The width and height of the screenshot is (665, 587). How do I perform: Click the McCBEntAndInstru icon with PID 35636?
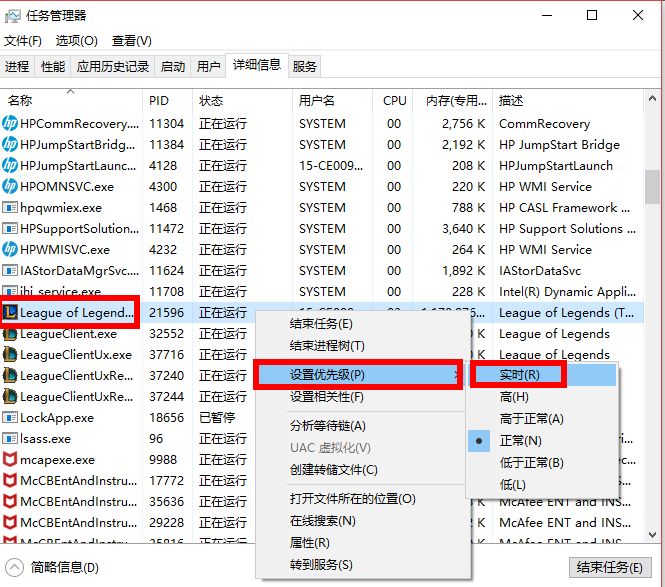pyautogui.click(x=10, y=502)
